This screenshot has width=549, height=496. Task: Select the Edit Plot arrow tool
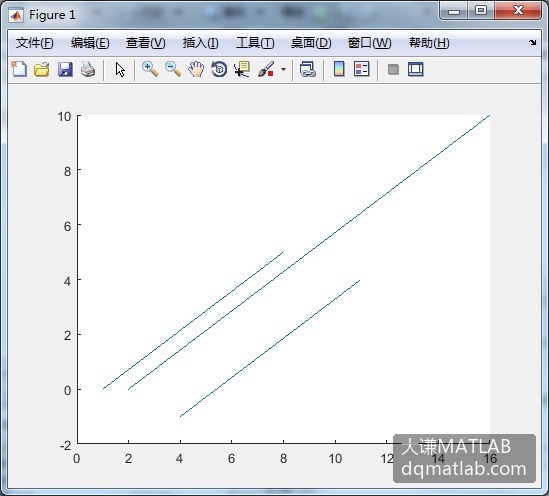120,69
